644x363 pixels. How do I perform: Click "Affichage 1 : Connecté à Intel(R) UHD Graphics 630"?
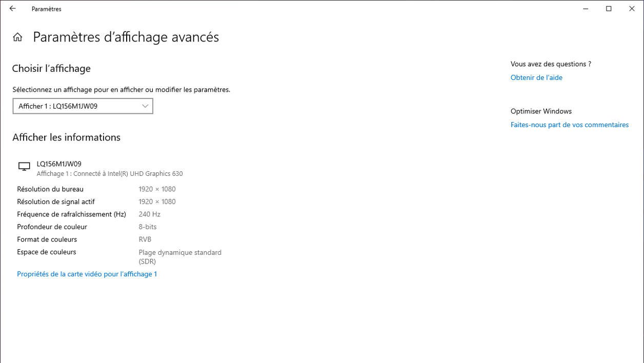coord(109,174)
